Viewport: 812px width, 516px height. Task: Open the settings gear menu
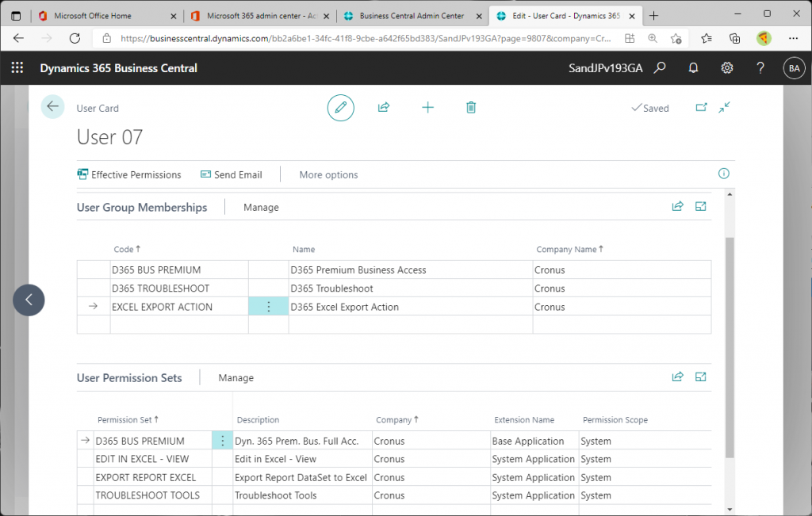point(727,68)
